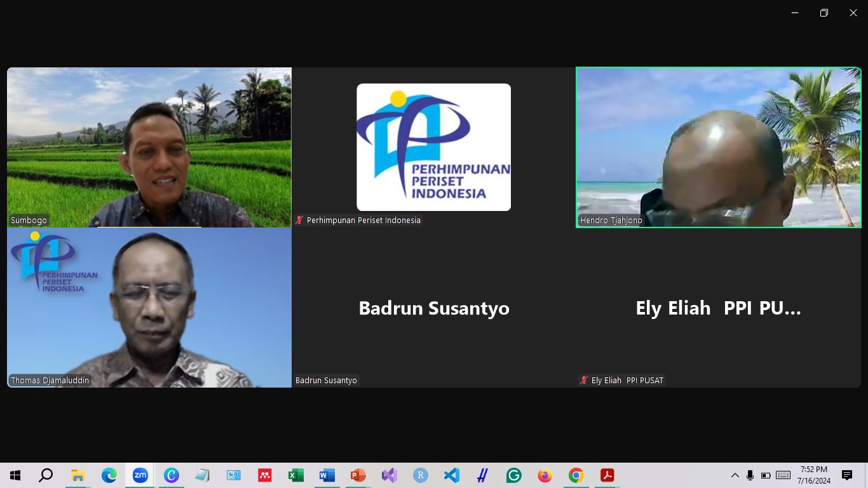Switch to PowerPoint in the taskbar

(358, 475)
